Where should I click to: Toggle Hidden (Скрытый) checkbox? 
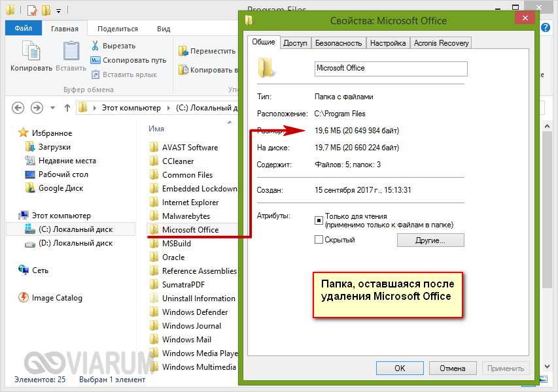[x=319, y=239]
